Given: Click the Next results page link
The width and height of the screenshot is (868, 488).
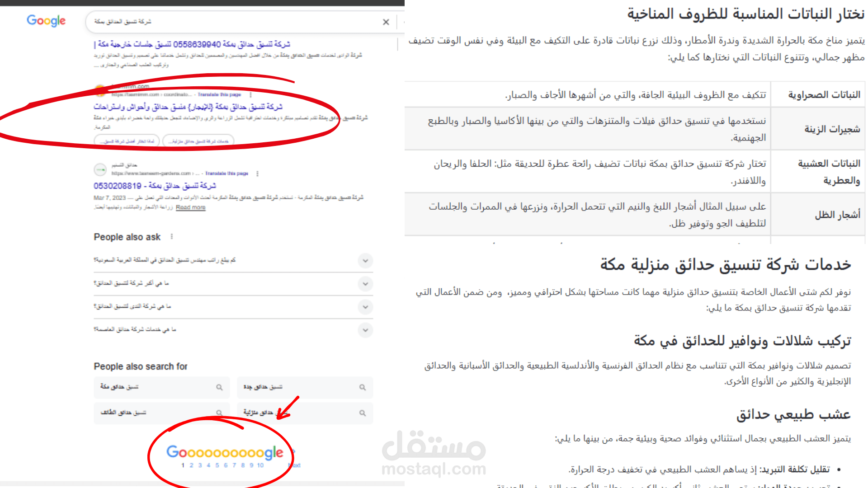Looking at the screenshot, I should [295, 465].
